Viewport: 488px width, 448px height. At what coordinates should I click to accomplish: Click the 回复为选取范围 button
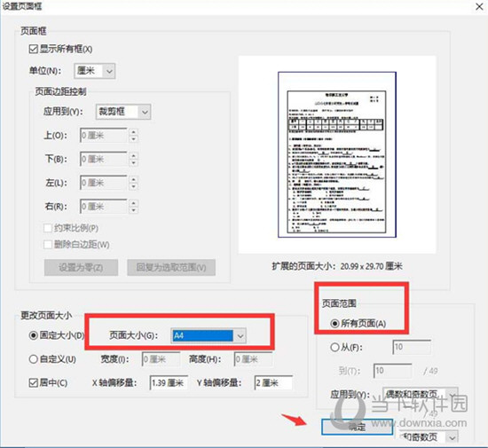click(171, 268)
